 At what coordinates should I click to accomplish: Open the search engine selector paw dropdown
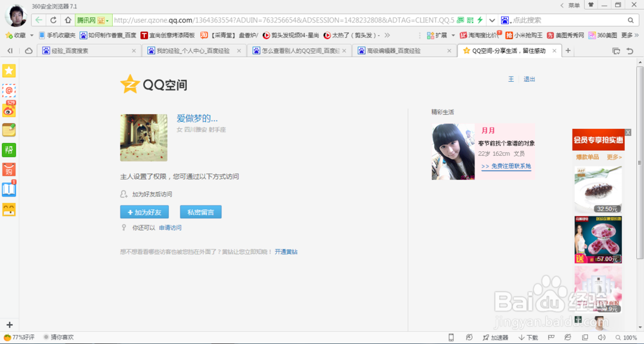point(506,20)
